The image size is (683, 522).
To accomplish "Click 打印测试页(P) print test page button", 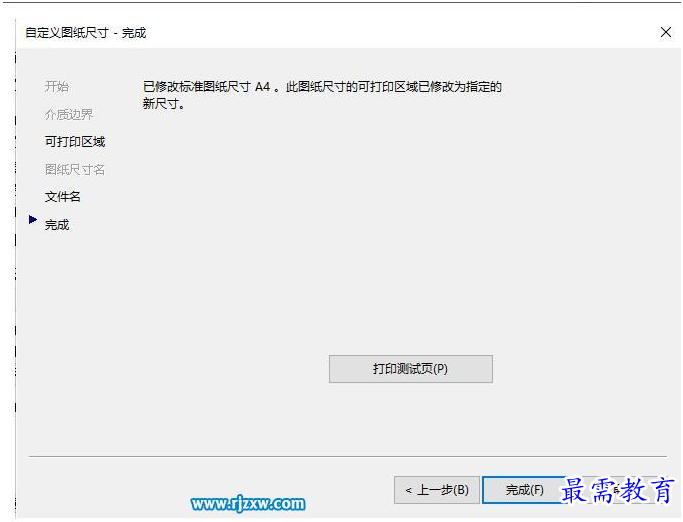I will 411,369.
